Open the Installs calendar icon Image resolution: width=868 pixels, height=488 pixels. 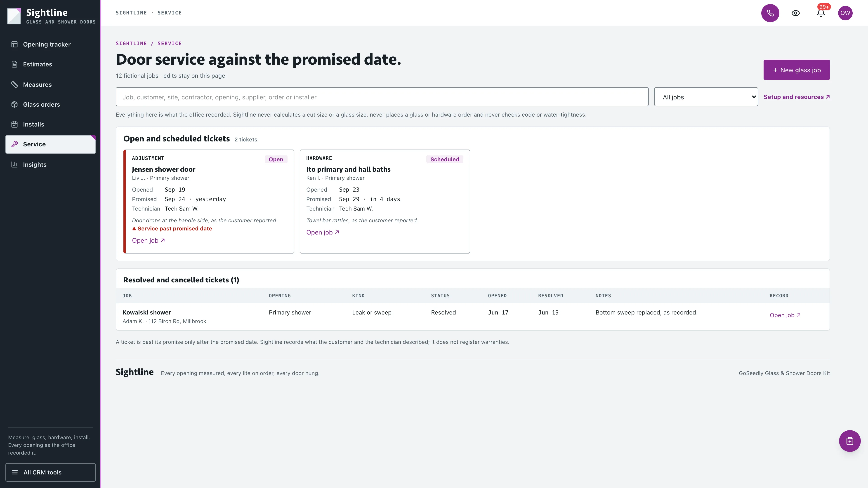coord(14,124)
